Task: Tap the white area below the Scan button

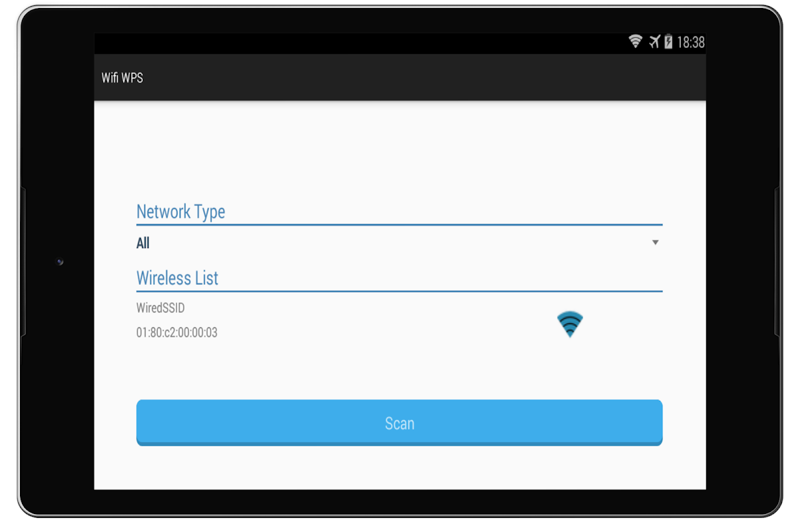Action: click(x=399, y=468)
